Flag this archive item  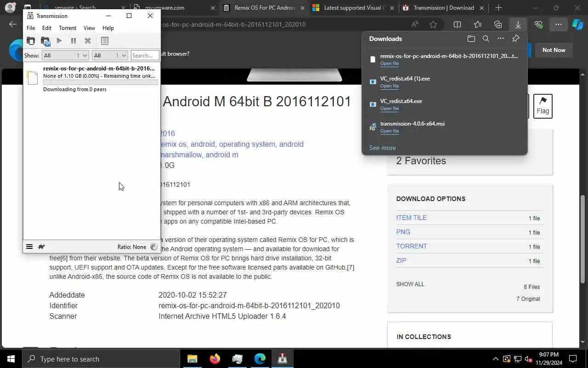coord(543,106)
